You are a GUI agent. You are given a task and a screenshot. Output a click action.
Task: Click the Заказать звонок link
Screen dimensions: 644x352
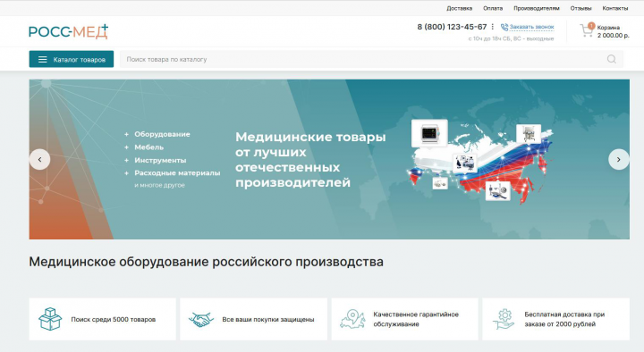click(x=531, y=27)
